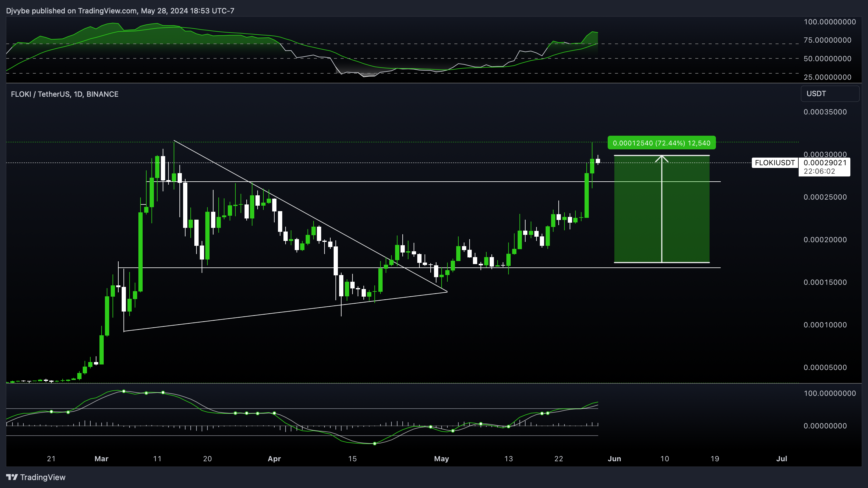
Task: Click the 10 date label on time axis
Action: pos(665,459)
